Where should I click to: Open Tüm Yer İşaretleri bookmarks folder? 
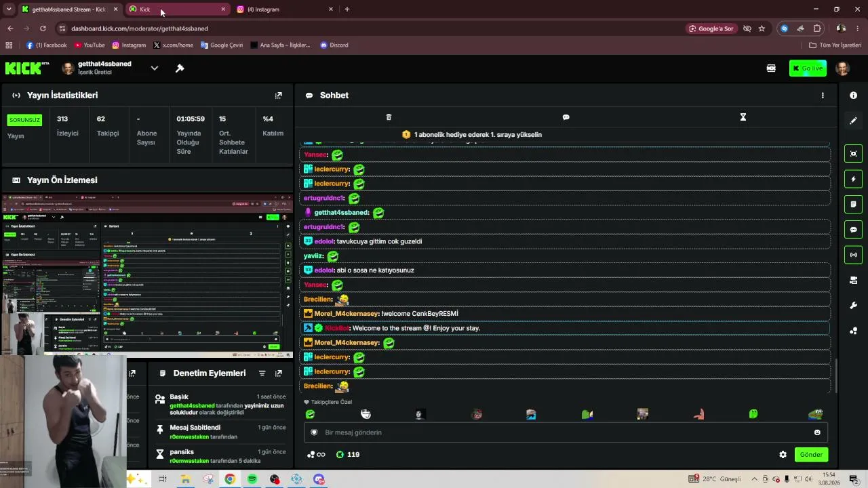click(835, 45)
